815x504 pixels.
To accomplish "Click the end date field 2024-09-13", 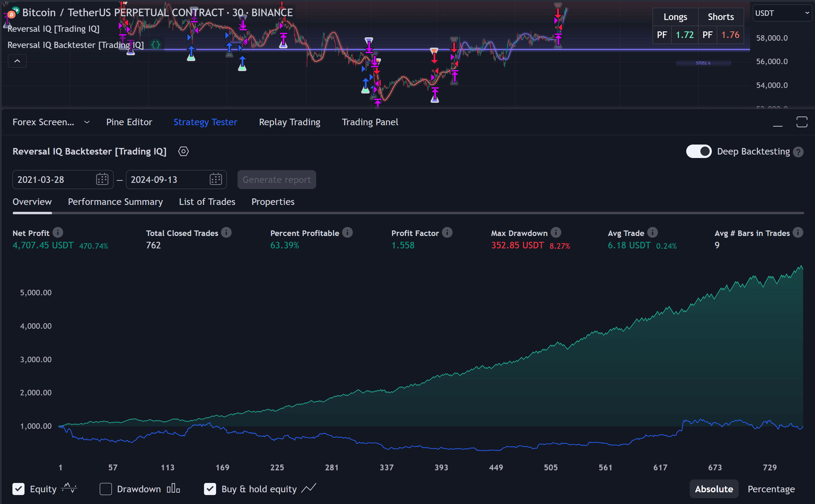I will click(176, 179).
